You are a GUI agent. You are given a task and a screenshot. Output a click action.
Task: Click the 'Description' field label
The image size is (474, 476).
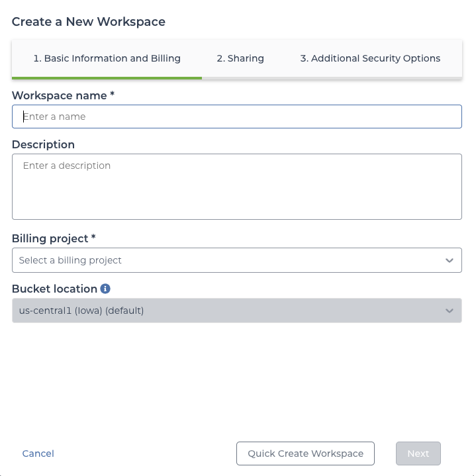coord(43,144)
